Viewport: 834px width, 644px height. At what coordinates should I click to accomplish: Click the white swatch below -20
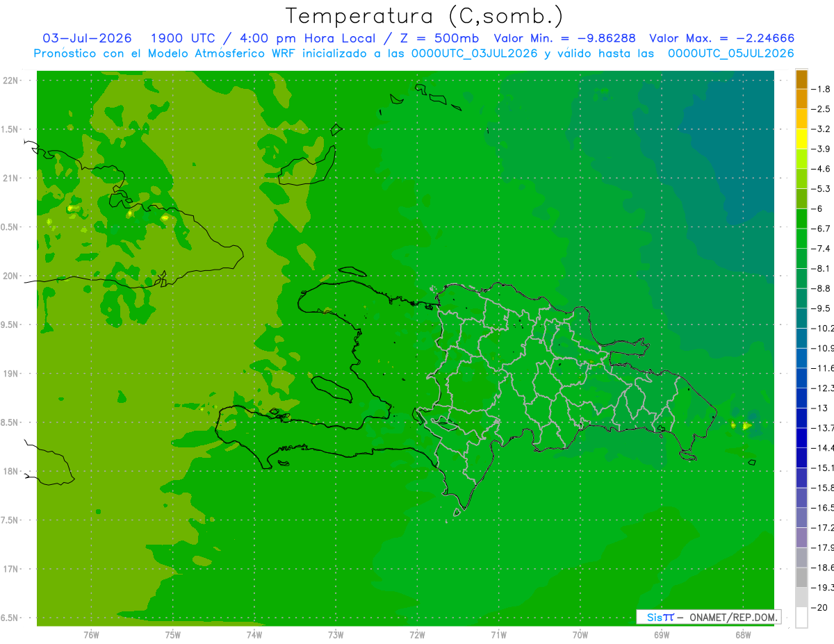(801, 618)
